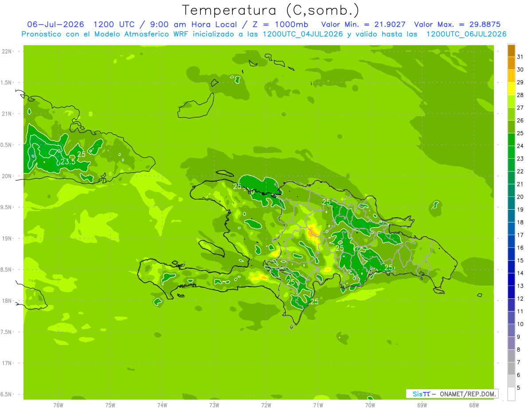Click the legend swatch between 26 and 27
This screenshot has height=411, width=532.
click(511, 114)
